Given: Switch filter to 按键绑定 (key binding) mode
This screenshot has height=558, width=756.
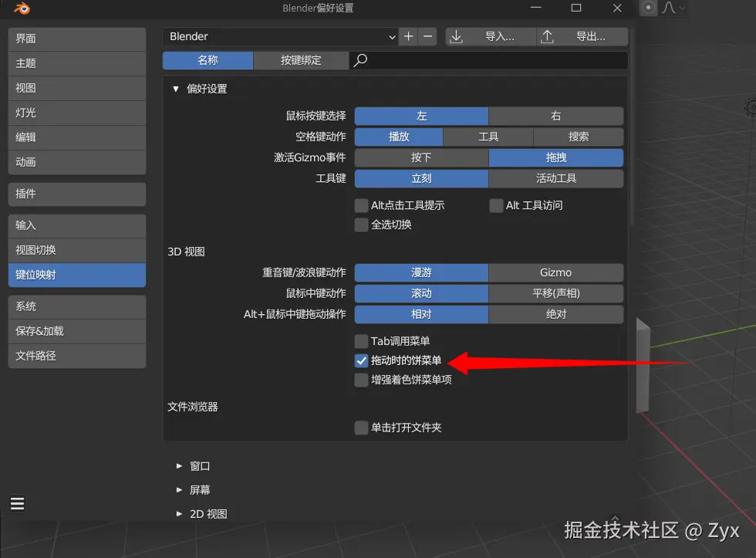Looking at the screenshot, I should tap(301, 60).
